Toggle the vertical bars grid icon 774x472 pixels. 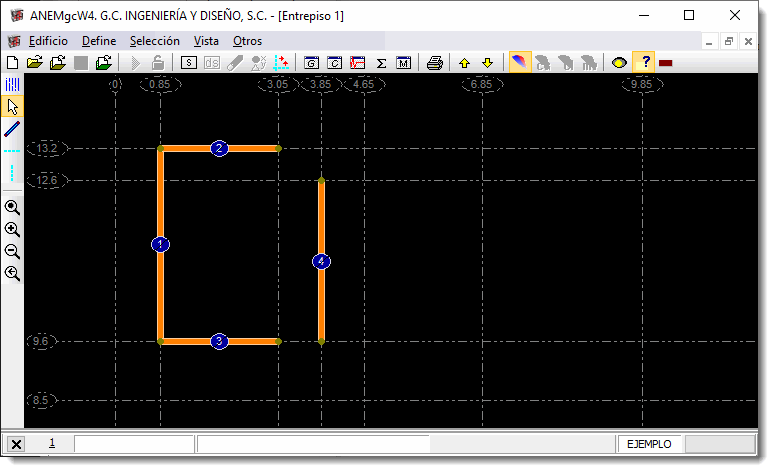(13, 85)
